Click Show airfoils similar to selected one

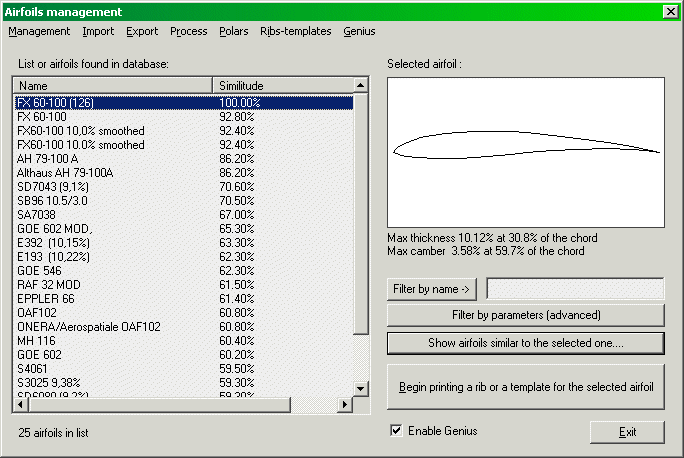coord(525,343)
